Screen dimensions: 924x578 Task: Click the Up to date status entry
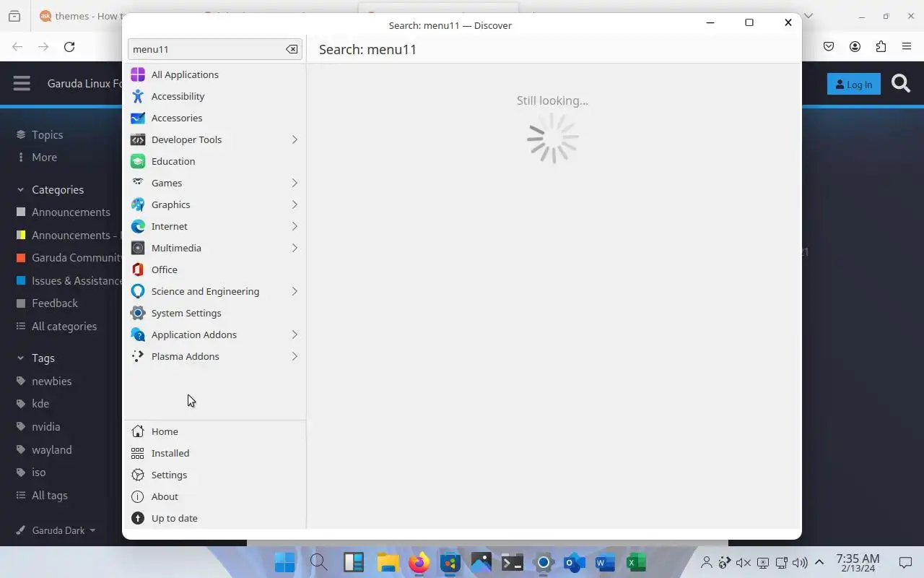point(215,518)
